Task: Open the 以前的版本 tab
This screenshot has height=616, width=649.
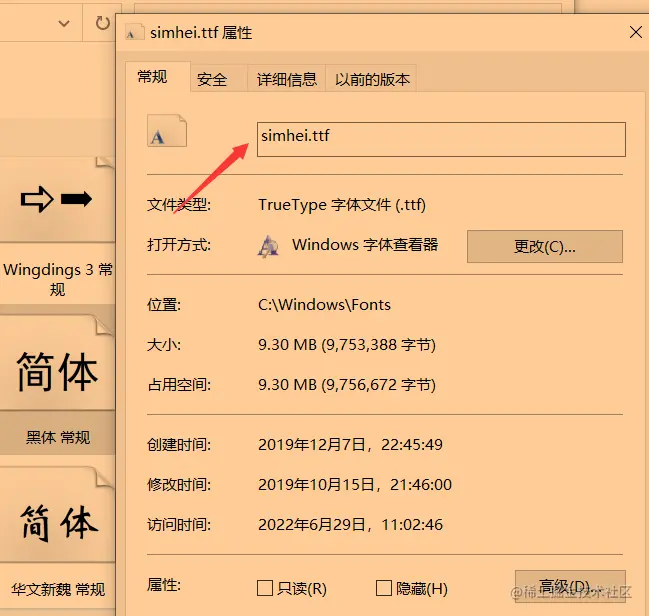Action: 371,79
